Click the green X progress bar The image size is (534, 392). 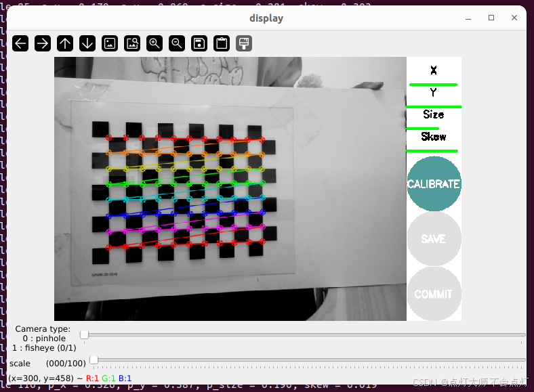pyautogui.click(x=433, y=85)
